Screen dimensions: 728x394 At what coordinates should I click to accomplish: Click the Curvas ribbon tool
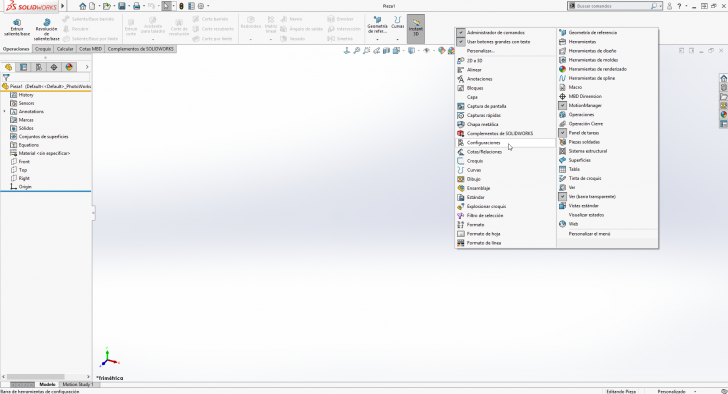click(397, 23)
